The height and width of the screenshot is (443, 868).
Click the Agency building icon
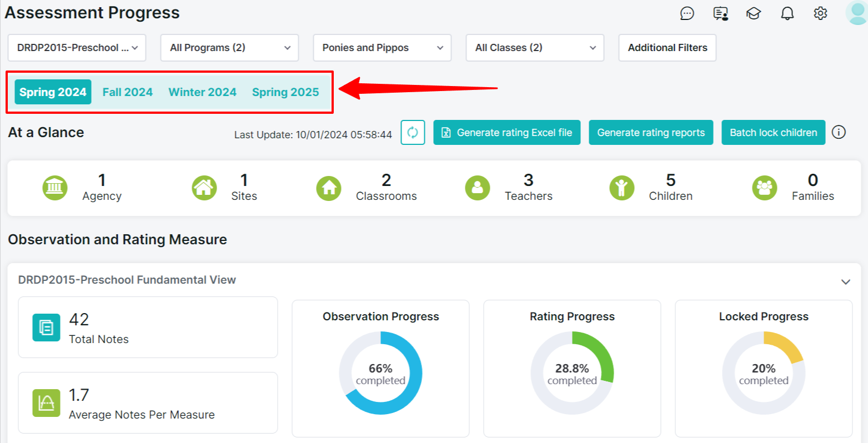[x=55, y=188]
